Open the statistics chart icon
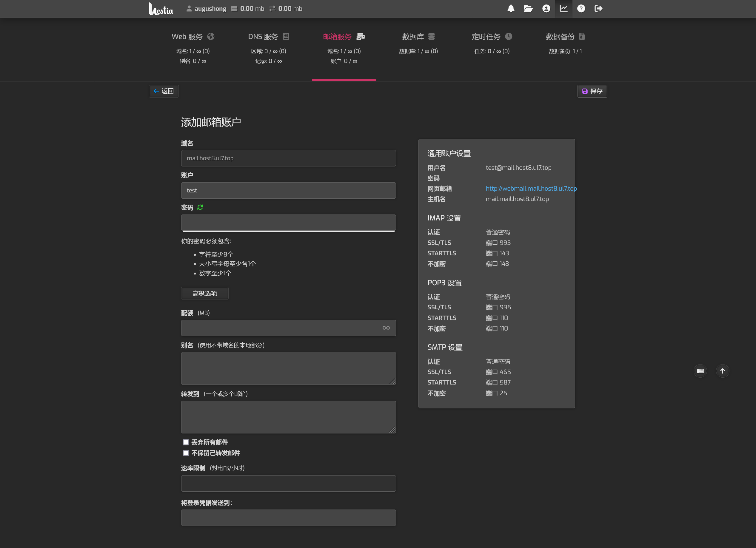This screenshot has width=756, height=548. (563, 9)
